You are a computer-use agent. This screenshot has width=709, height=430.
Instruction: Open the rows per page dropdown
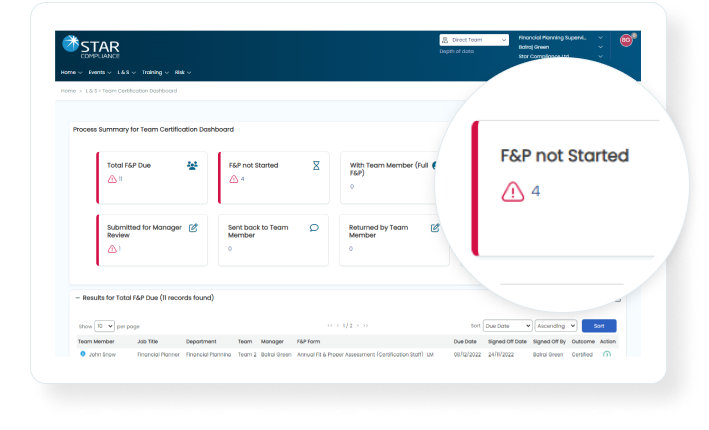click(104, 326)
